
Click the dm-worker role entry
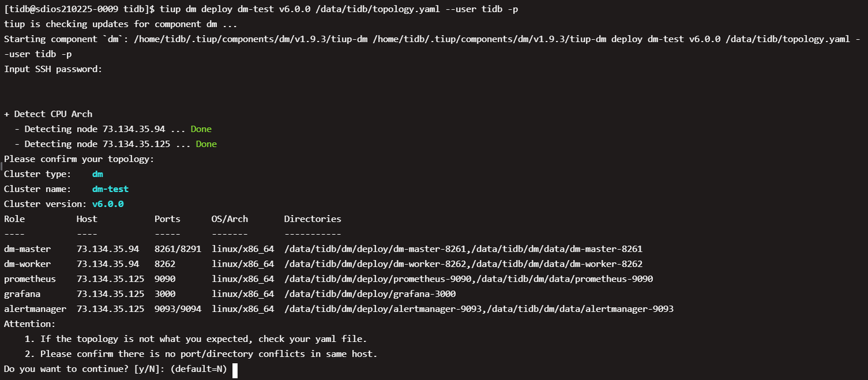pyautogui.click(x=27, y=264)
